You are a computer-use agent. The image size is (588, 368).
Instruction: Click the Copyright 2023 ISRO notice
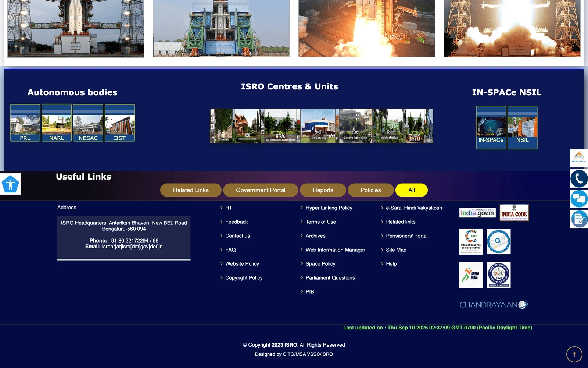tap(294, 345)
